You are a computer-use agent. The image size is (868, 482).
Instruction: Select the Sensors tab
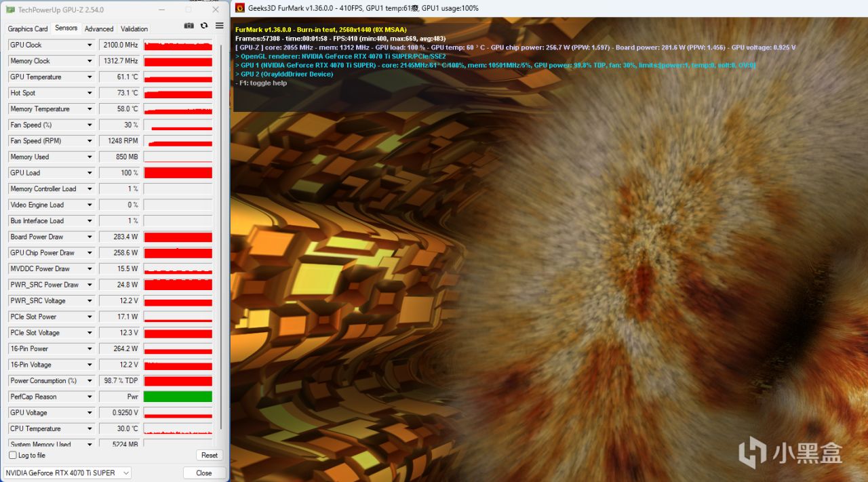66,28
